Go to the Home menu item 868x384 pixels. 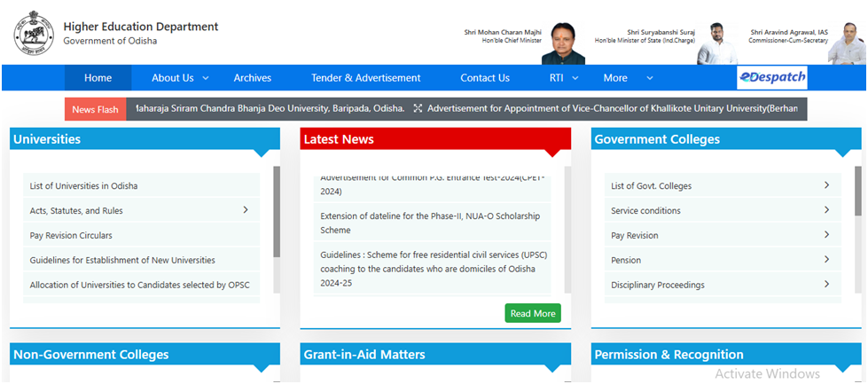coord(98,78)
